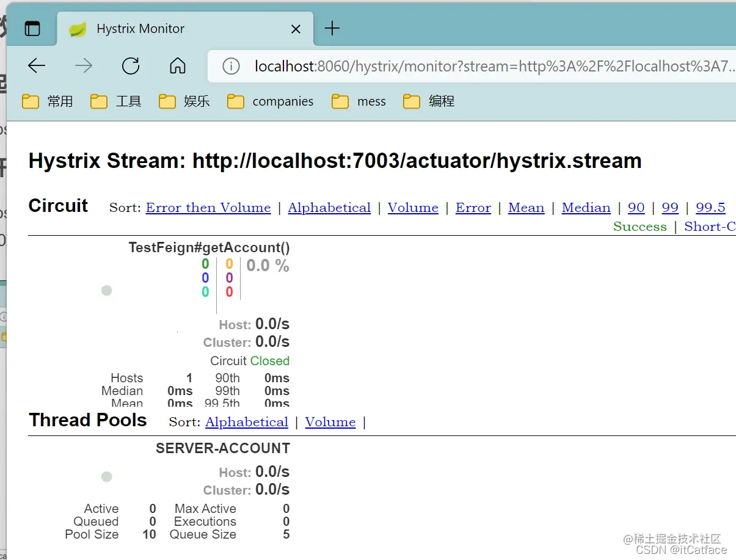Open the tab actions sidebar icon
Image resolution: width=736 pixels, height=560 pixels.
[32, 29]
